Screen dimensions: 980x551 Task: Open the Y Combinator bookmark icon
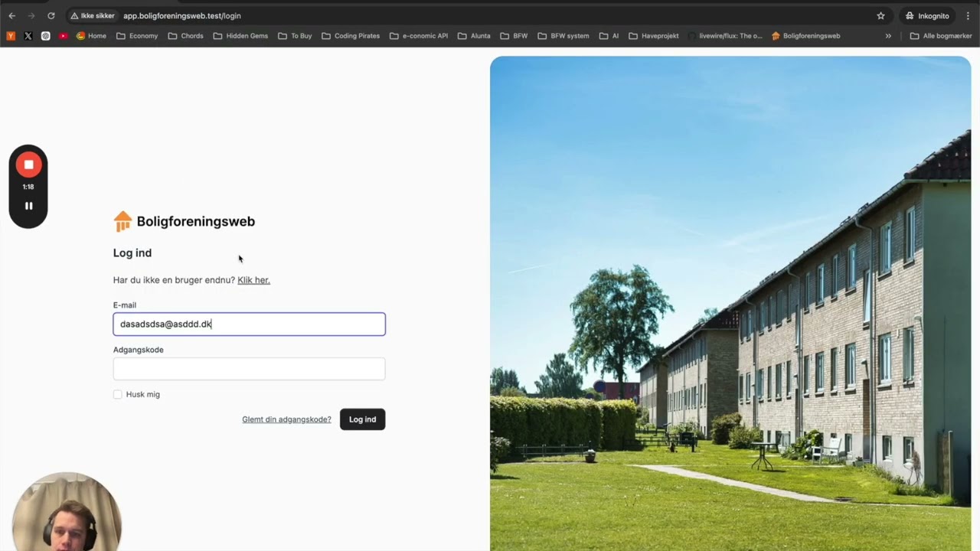[11, 36]
